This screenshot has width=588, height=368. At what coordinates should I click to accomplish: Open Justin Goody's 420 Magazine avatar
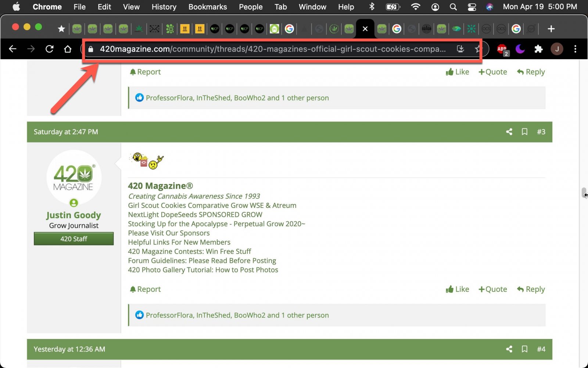tap(74, 177)
